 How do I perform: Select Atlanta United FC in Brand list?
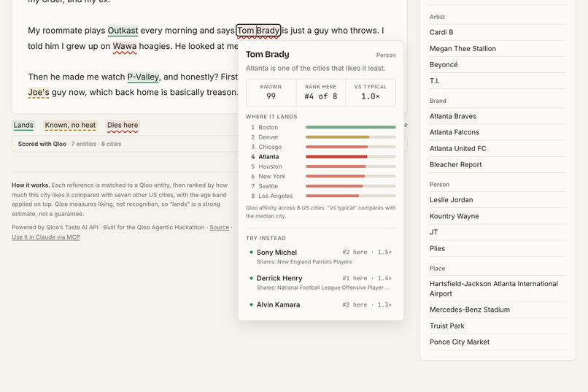pyautogui.click(x=498, y=148)
